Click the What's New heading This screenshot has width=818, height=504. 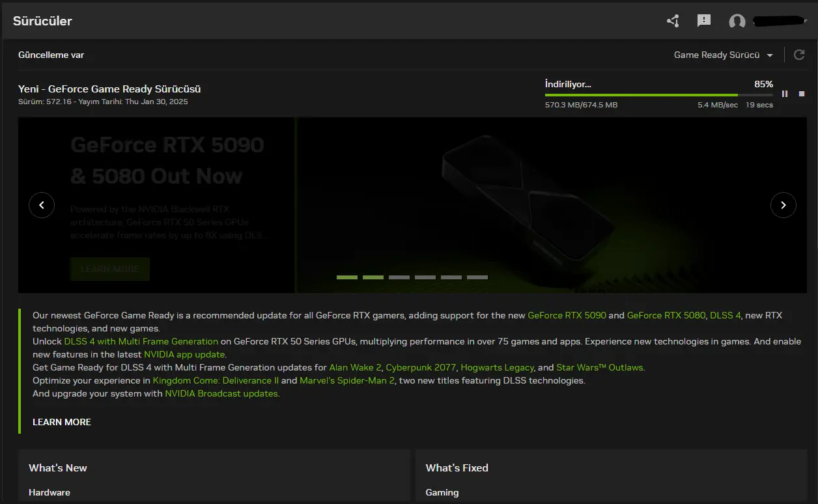tap(58, 468)
